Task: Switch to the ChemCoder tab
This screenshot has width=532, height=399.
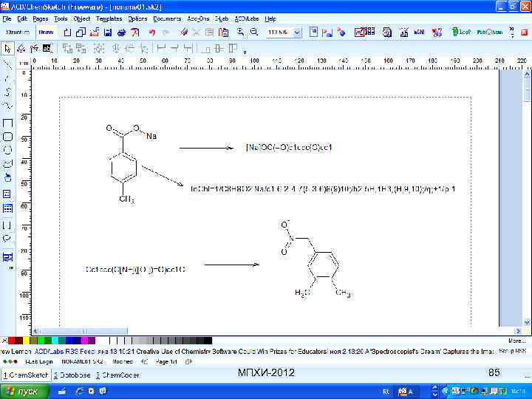Action: (117, 375)
